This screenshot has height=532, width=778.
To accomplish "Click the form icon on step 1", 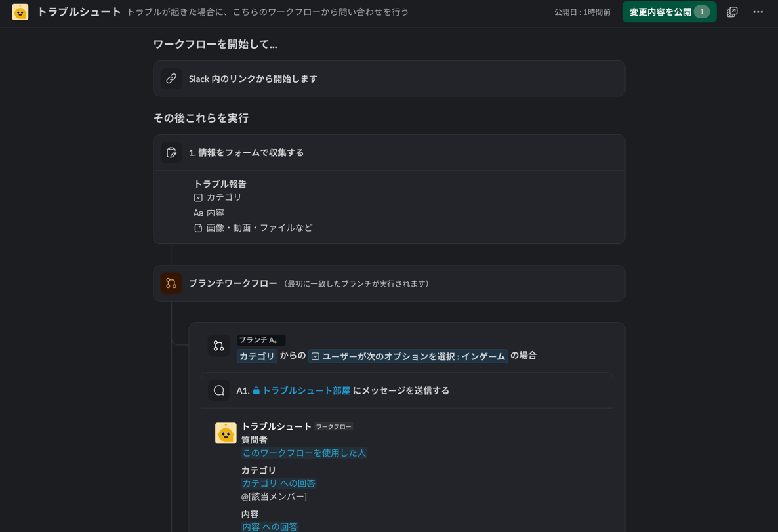I will pyautogui.click(x=171, y=152).
